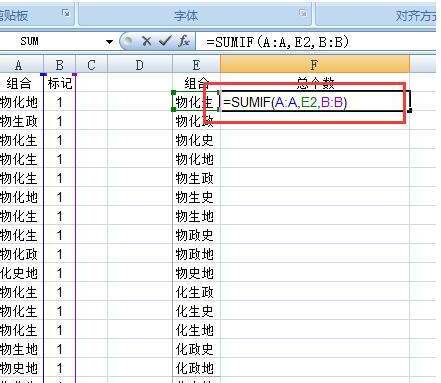Select cell 物史地 in column E

pyautogui.click(x=196, y=273)
